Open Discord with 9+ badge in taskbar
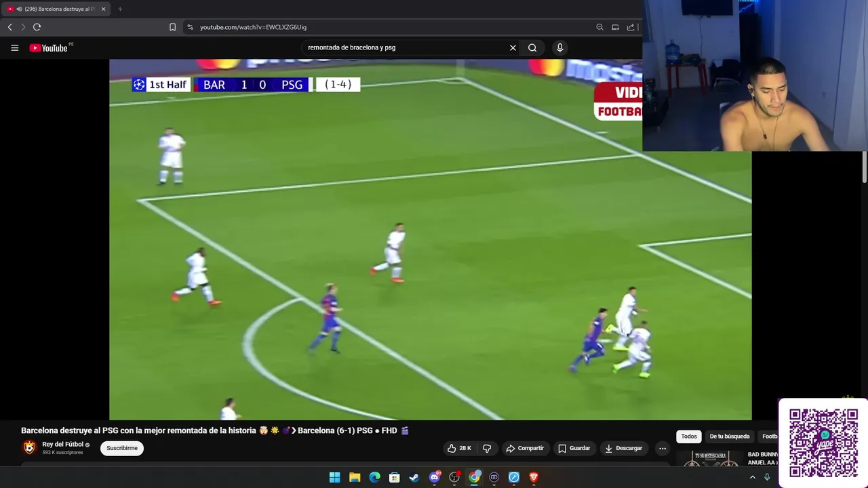Viewport: 868px width, 488px height. (435, 477)
